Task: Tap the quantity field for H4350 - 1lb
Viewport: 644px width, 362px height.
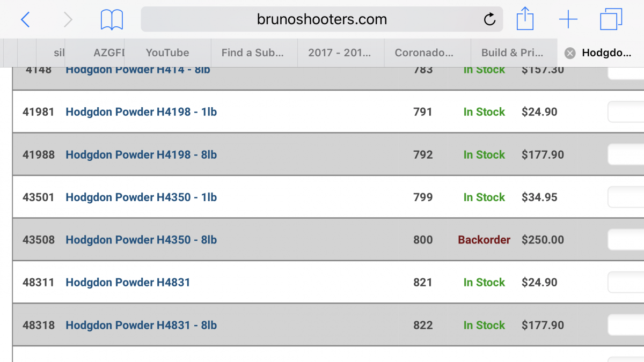Action: point(626,197)
